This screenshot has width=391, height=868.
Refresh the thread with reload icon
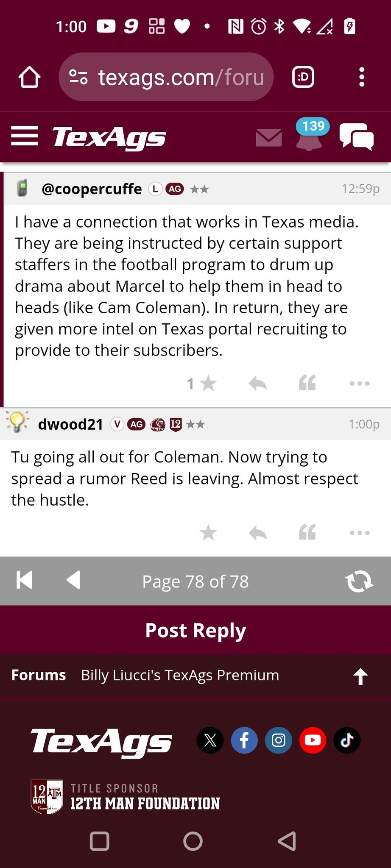pos(359,581)
